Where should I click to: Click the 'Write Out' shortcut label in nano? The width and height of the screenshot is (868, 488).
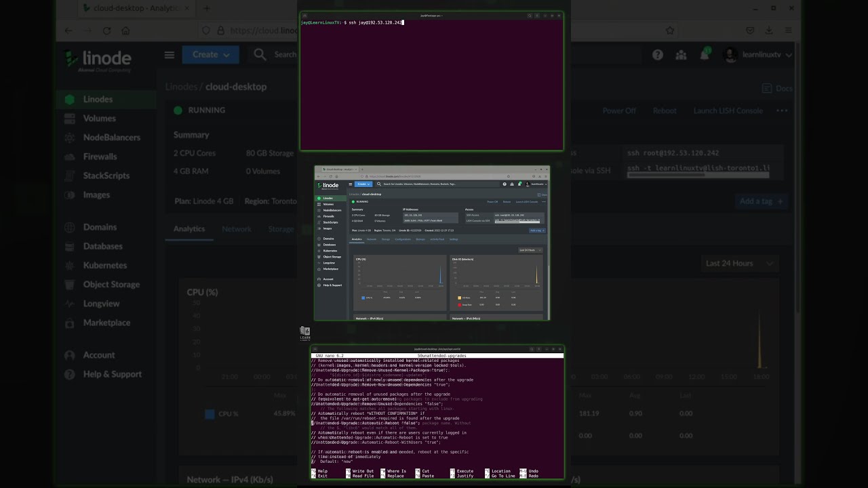[x=363, y=471]
